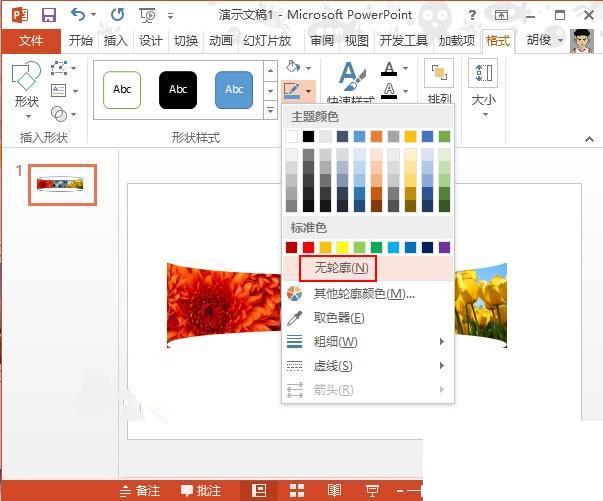The height and width of the screenshot is (501, 603).
Task: Pick the orange theme color swatch
Action: pyautogui.click(x=376, y=136)
